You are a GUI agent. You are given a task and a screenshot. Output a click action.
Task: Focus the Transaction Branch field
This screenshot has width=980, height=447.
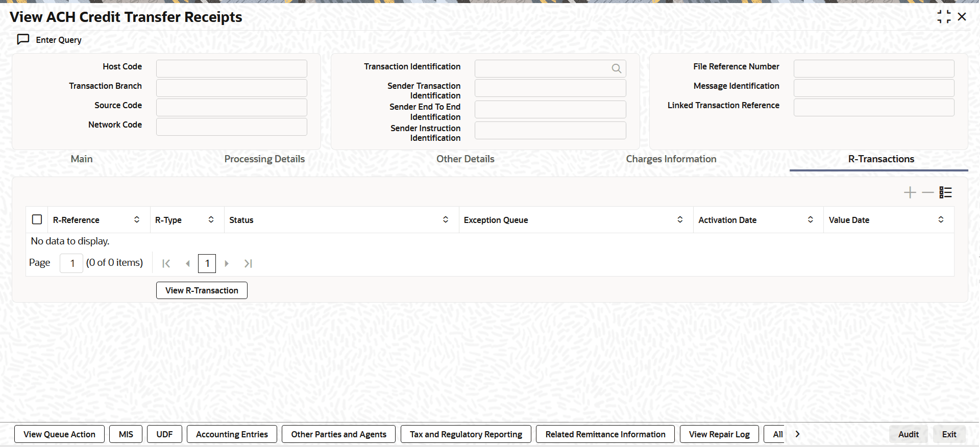tap(232, 88)
